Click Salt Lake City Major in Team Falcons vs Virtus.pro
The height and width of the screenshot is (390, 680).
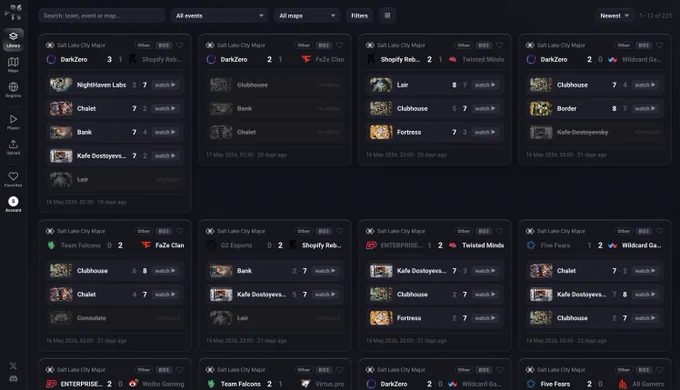click(241, 370)
